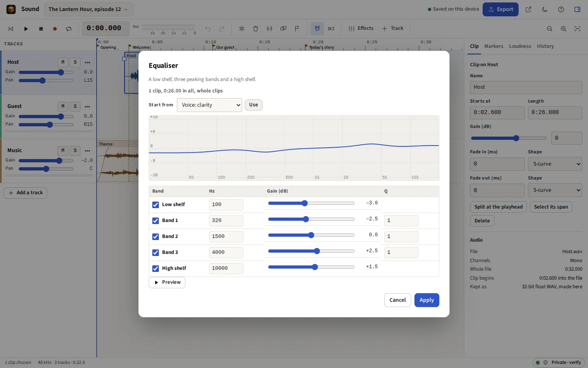The width and height of the screenshot is (588, 368).
Task: Click the red Record button
Action: click(55, 29)
